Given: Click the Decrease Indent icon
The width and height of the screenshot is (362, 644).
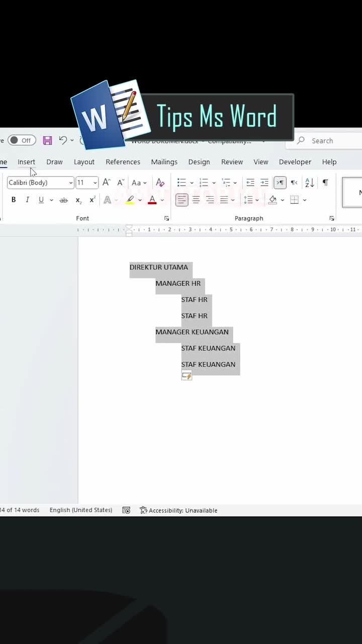Looking at the screenshot, I should point(250,182).
